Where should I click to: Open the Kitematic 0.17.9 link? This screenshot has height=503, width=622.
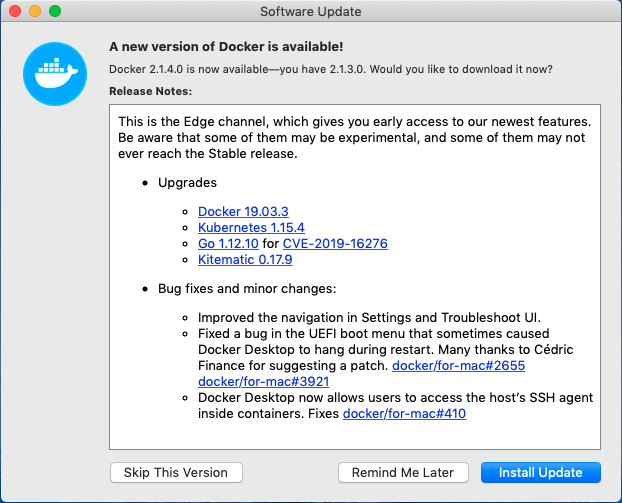coord(245,259)
